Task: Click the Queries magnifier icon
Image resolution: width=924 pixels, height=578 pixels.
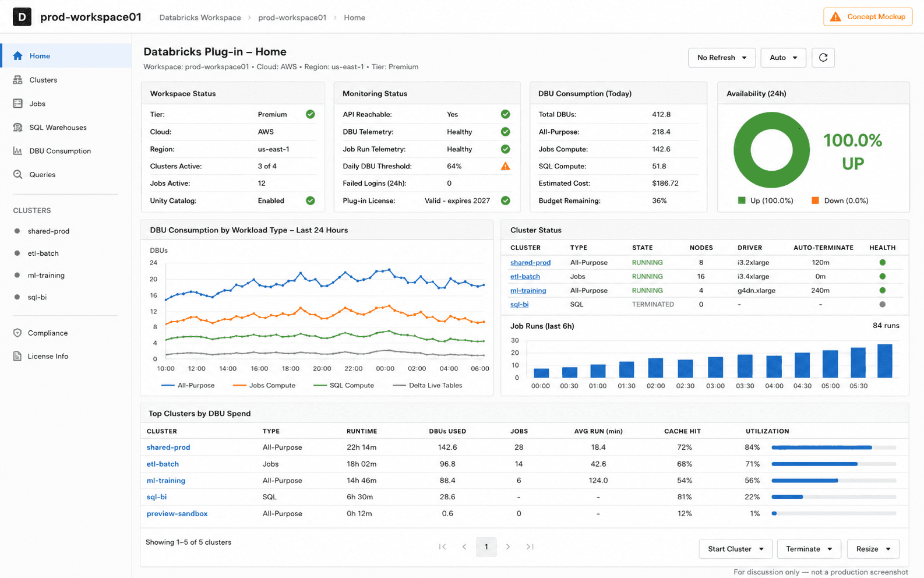Action: (x=17, y=174)
